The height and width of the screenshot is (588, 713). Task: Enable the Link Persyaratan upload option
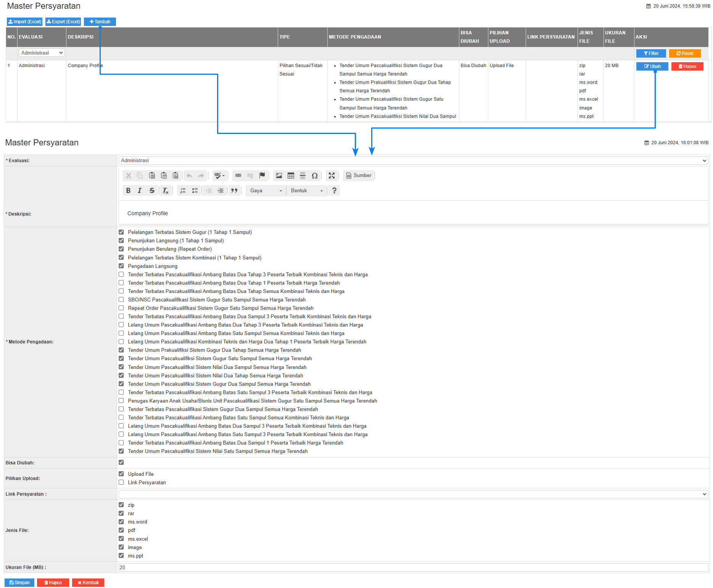click(121, 482)
